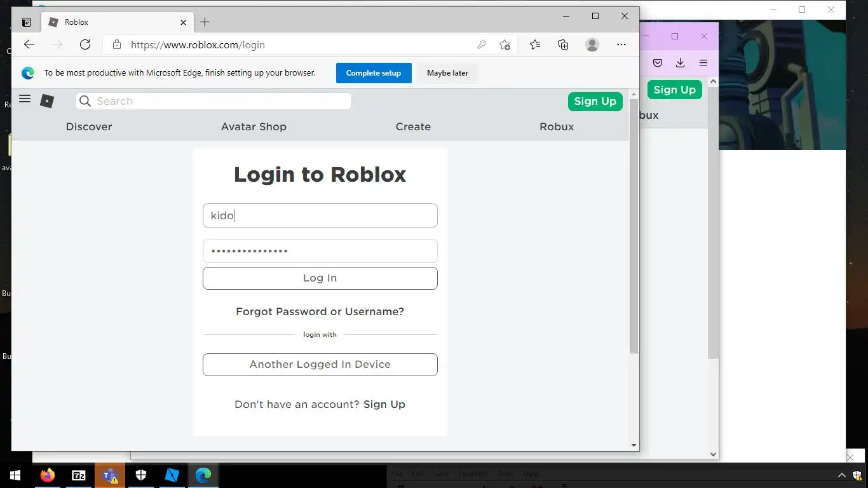Image resolution: width=868 pixels, height=488 pixels.
Task: Close the Roblox browser tab
Action: (183, 22)
